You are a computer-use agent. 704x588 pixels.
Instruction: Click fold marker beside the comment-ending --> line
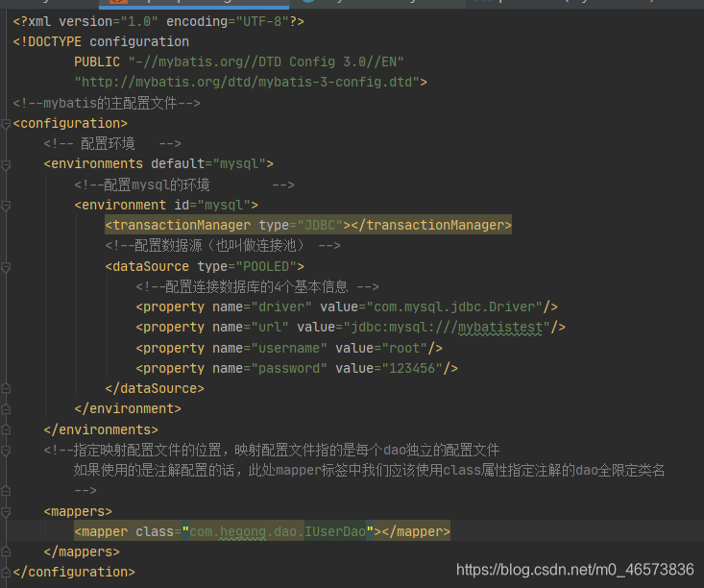tap(6, 491)
